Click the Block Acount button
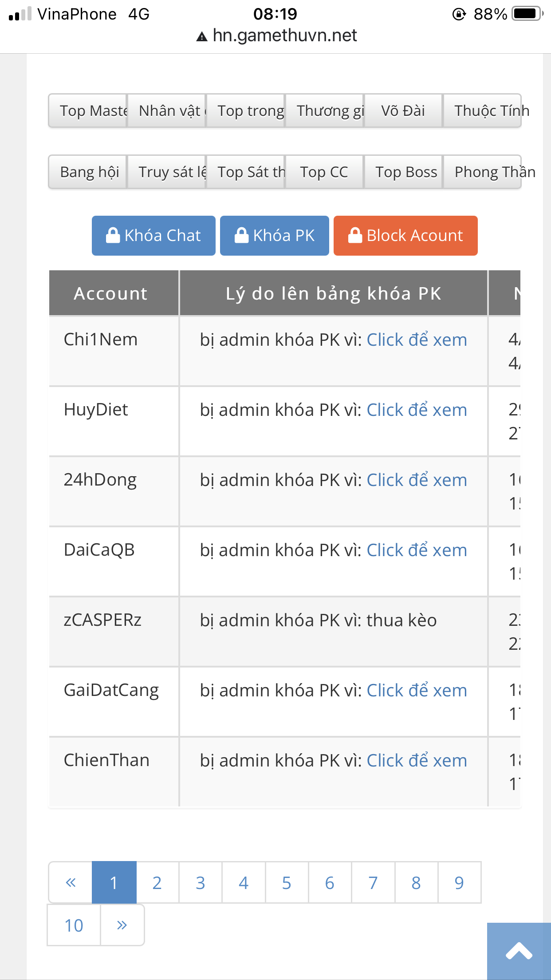Screen dimensions: 551x980 click(x=405, y=235)
